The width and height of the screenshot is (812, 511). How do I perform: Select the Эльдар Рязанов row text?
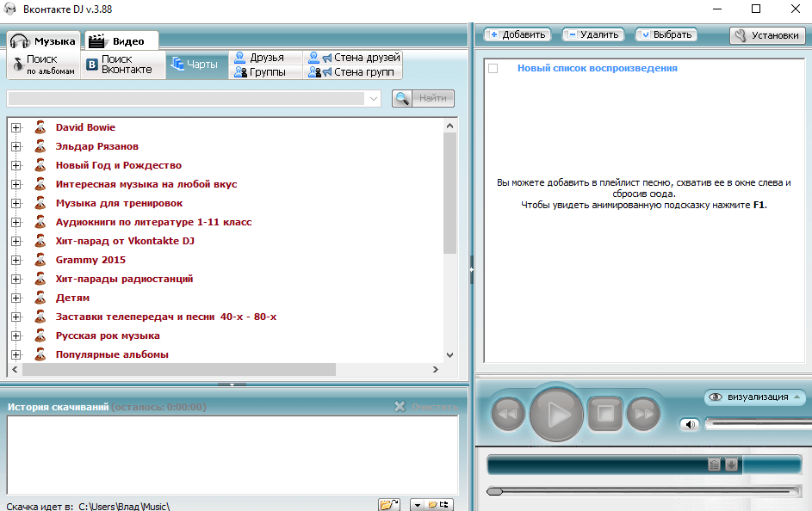pos(96,146)
